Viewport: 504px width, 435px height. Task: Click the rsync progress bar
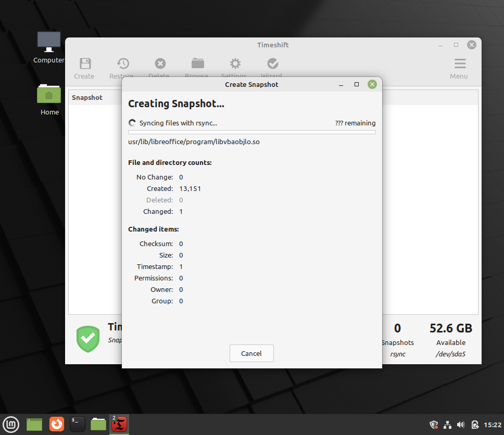pyautogui.click(x=251, y=132)
